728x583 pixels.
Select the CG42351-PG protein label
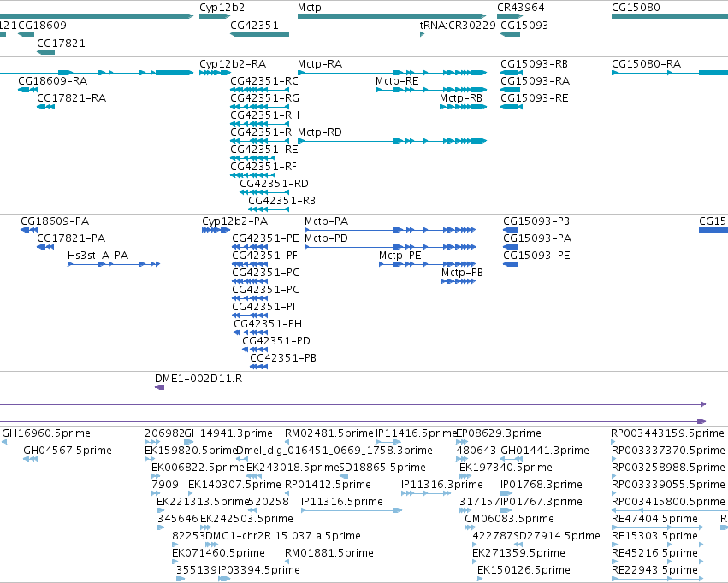(266, 290)
